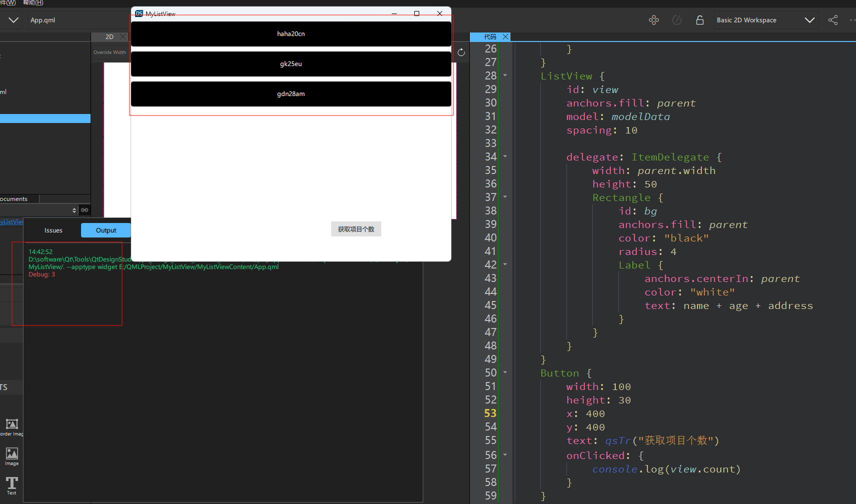
Task: Click 'model: modelData' code line
Action: [x=618, y=116]
